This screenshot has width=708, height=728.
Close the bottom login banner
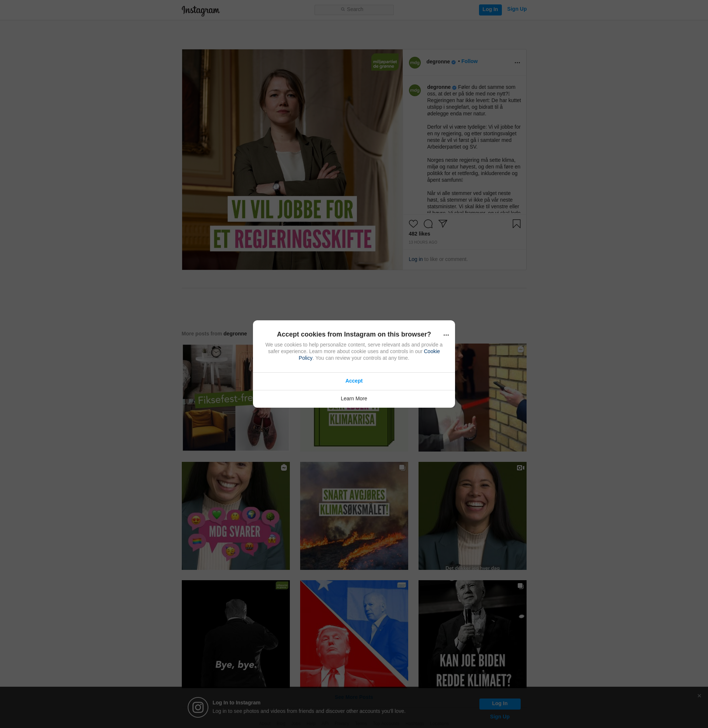click(699, 696)
